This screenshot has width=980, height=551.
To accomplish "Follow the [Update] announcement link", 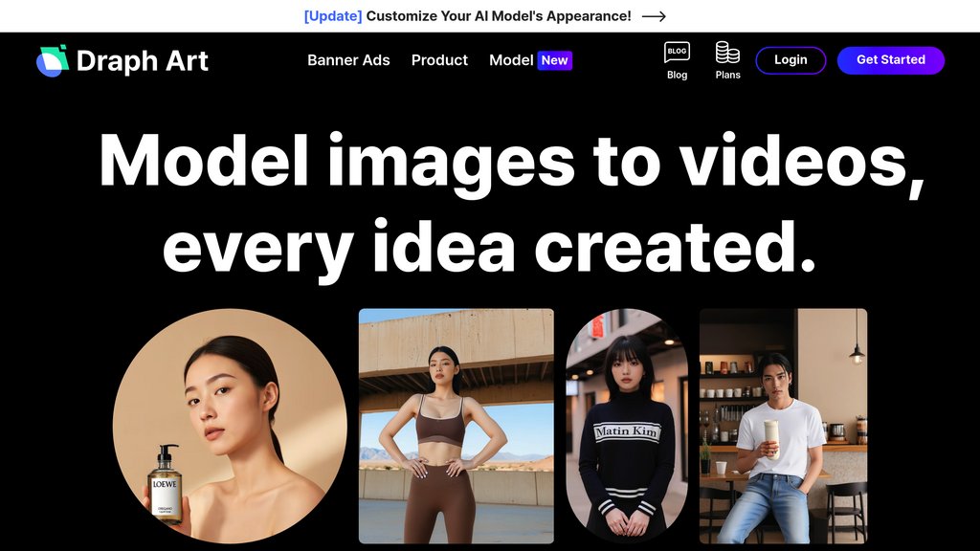I will [x=333, y=16].
